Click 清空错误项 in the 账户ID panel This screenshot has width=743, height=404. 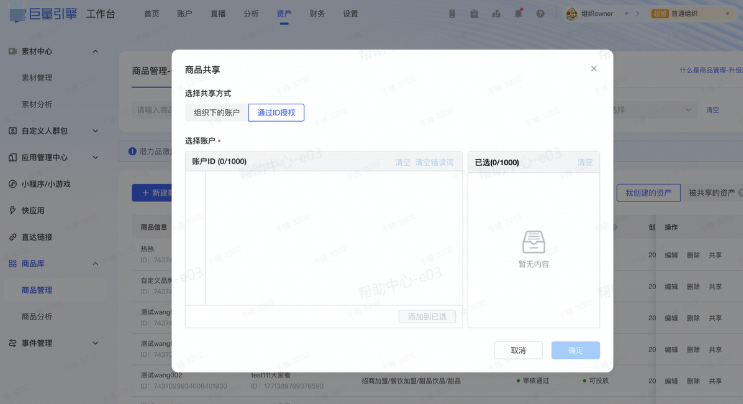(x=434, y=162)
